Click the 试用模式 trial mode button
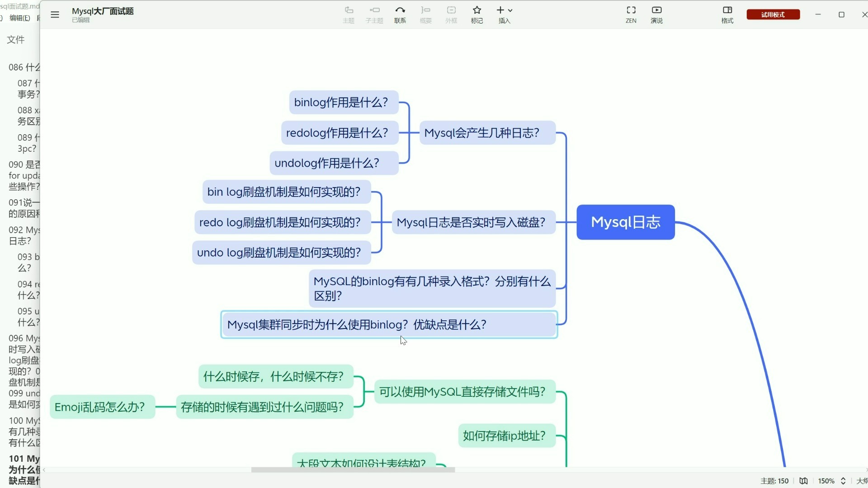Screen dimensions: 868x488 coord(773,14)
